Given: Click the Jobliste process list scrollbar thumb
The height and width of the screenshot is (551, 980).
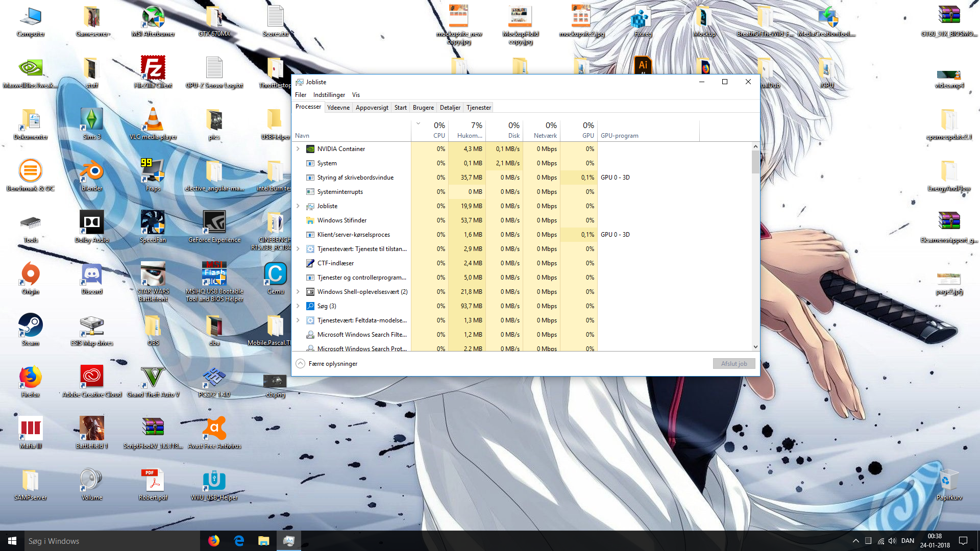Looking at the screenshot, I should [755, 162].
